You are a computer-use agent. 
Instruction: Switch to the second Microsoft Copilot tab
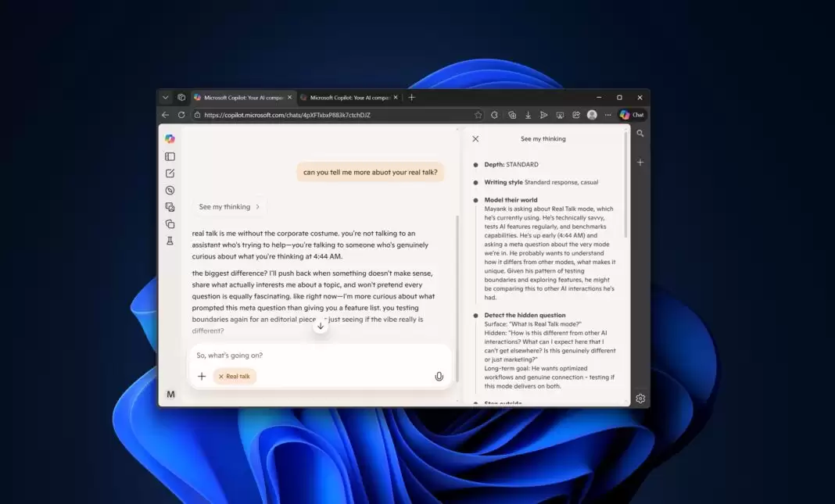pyautogui.click(x=348, y=97)
